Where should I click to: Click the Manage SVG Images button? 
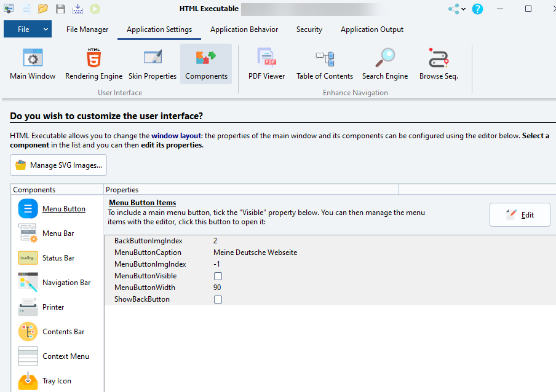tap(58, 165)
